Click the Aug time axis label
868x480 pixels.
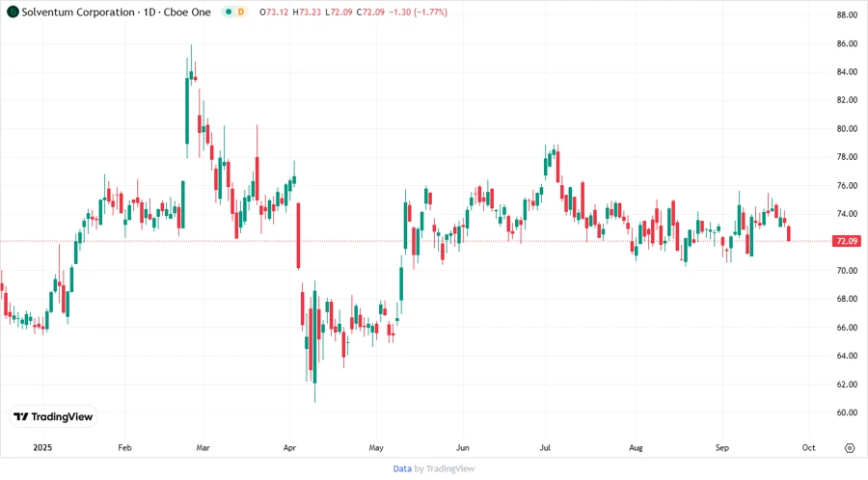636,447
